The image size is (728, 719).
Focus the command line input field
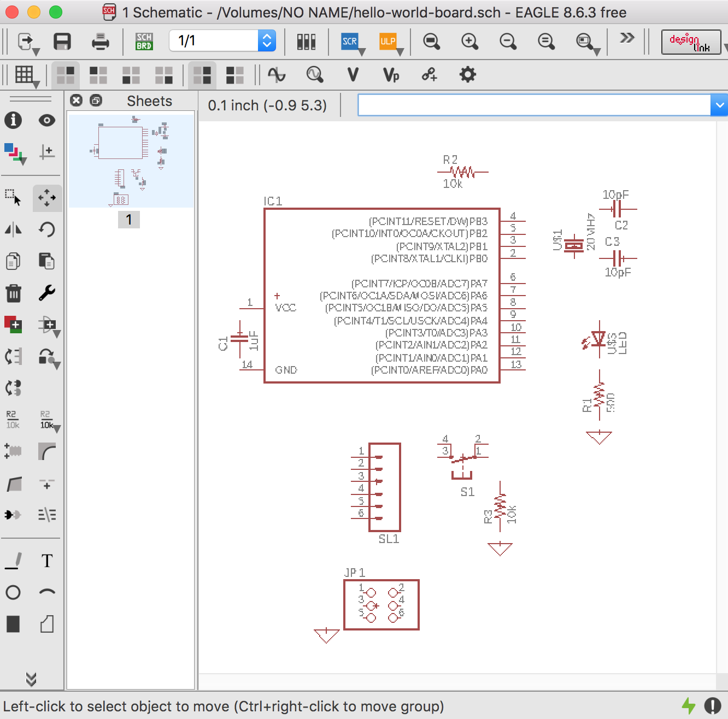534,105
